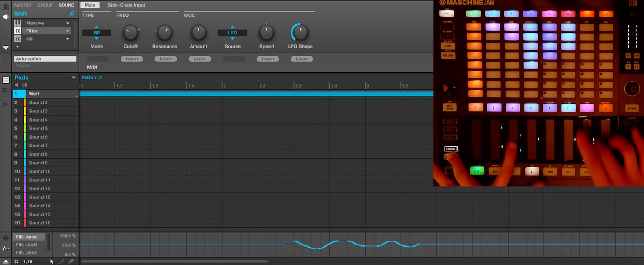Select Sound 5 in the pad list
This screenshot has height=265, width=644.
pyautogui.click(x=38, y=128)
